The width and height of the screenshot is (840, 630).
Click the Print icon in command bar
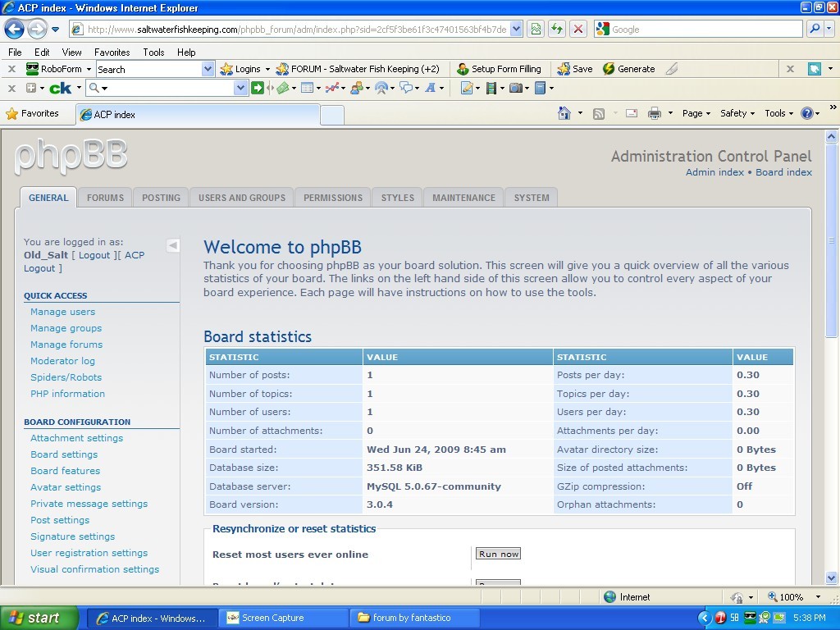[x=654, y=113]
